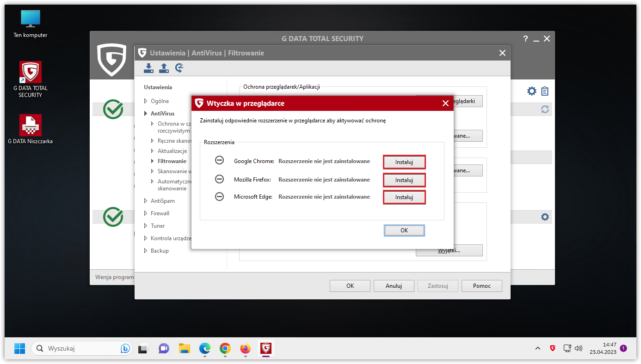The width and height of the screenshot is (641, 364).
Task: Click the Google Chrome not-installed status icon
Action: pyautogui.click(x=220, y=161)
